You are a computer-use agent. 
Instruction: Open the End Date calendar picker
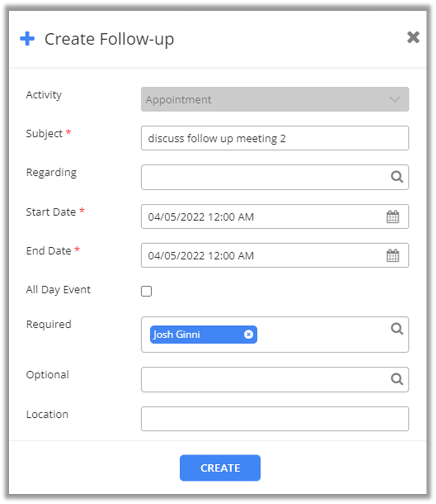tap(393, 256)
